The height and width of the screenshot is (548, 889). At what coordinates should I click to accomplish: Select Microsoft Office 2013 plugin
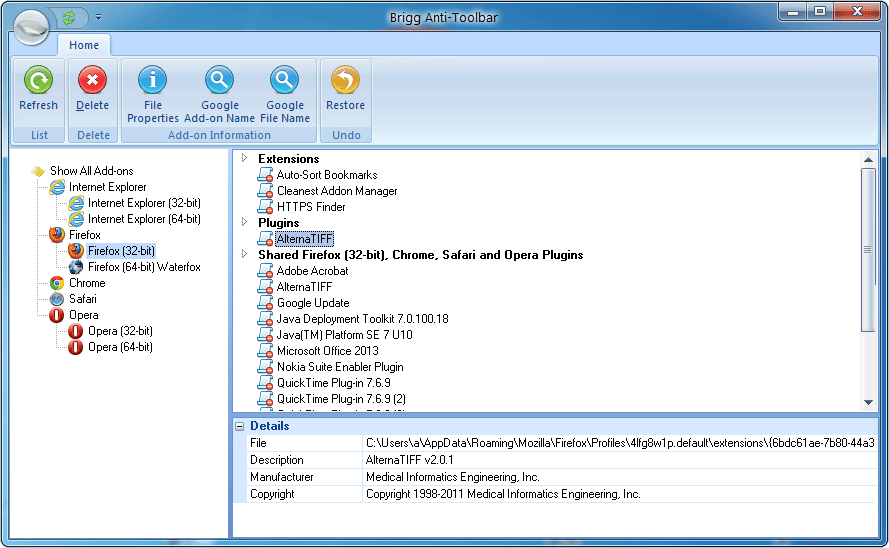pos(328,351)
